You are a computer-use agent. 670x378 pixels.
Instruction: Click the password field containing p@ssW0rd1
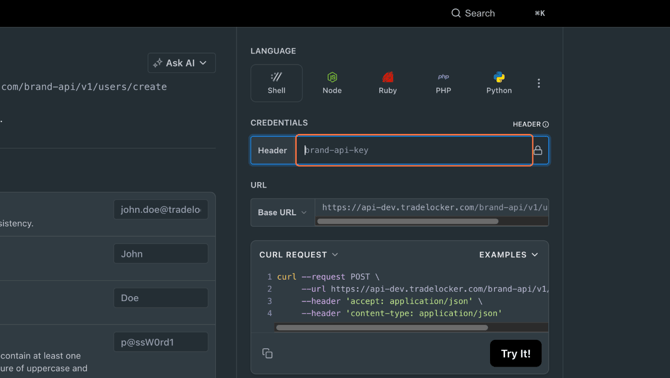pos(161,342)
